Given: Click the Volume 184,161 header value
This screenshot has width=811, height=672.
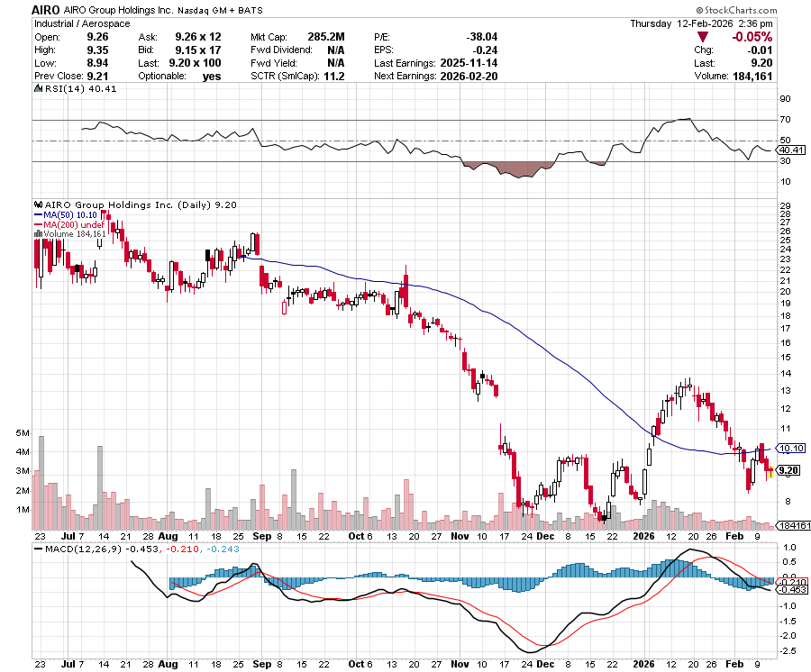Looking at the screenshot, I should tap(752, 76).
